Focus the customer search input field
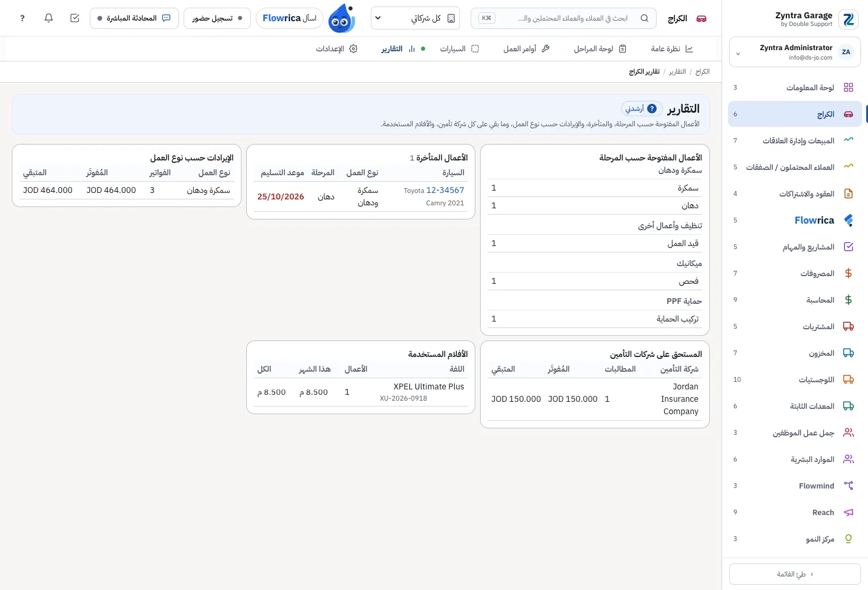 point(564,18)
